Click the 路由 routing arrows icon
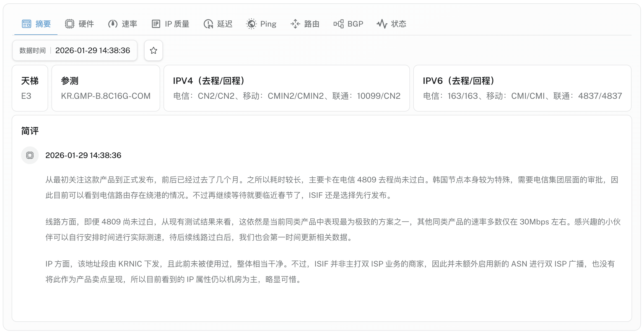644x336 pixels. pyautogui.click(x=295, y=24)
